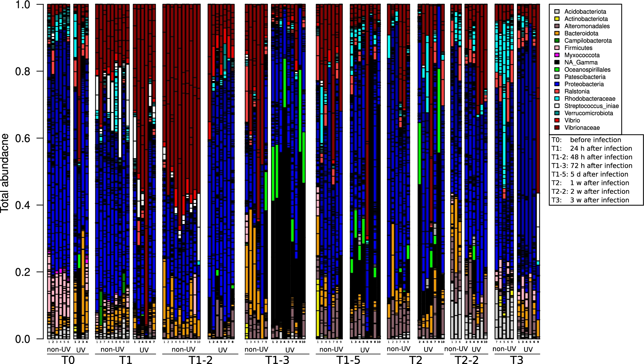Viewport: 644px width, 364px height.
Task: Click the 'T1: 24 h after infection' entry
Action: 592,148
